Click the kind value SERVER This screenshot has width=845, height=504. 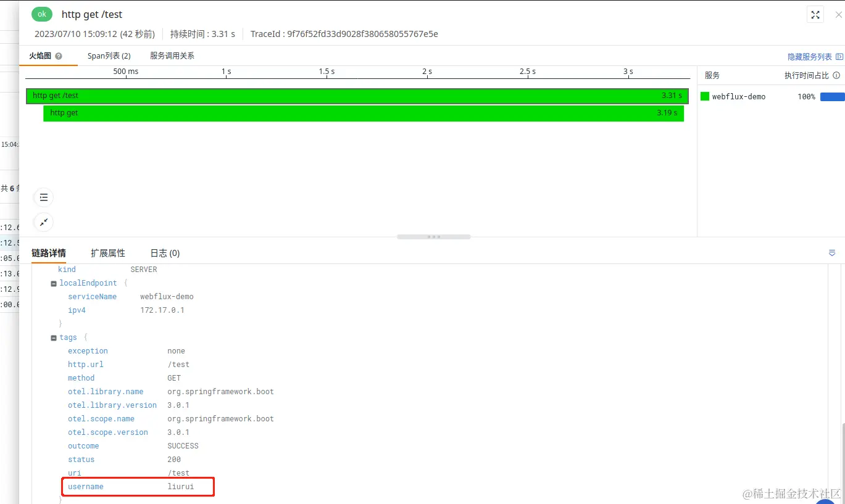144,270
